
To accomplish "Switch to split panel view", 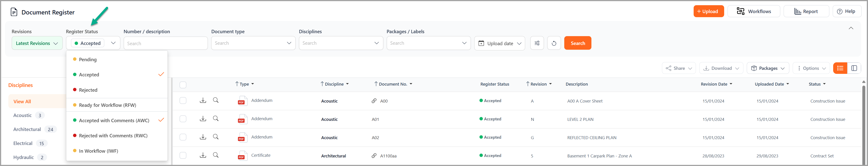I will pos(854,68).
